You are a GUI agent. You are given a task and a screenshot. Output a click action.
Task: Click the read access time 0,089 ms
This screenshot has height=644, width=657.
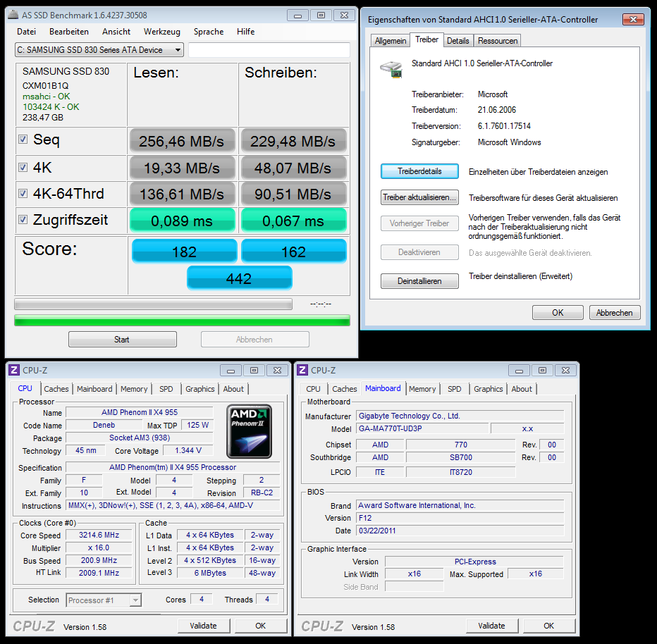click(x=183, y=221)
